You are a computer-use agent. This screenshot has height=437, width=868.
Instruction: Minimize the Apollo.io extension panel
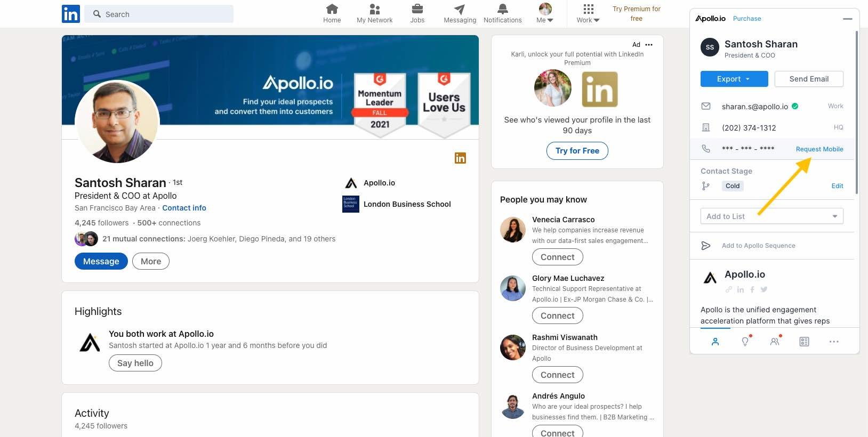coord(847,19)
